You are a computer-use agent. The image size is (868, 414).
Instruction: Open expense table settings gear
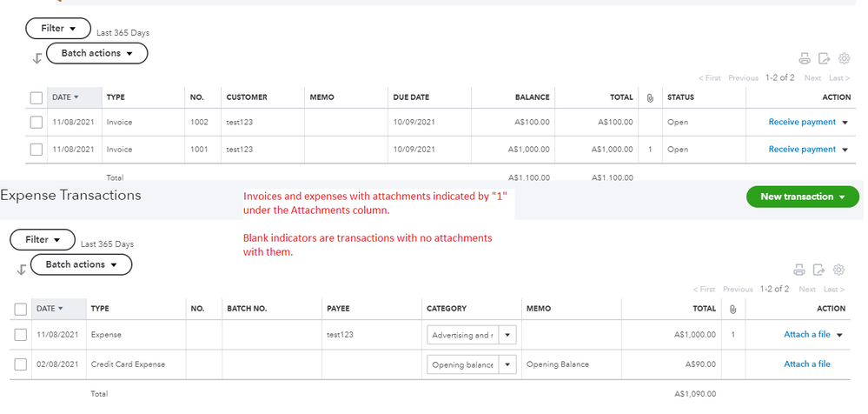click(839, 270)
